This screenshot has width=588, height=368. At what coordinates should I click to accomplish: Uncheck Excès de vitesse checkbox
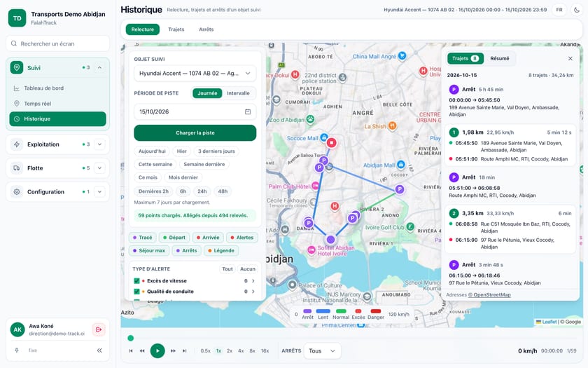(x=137, y=281)
